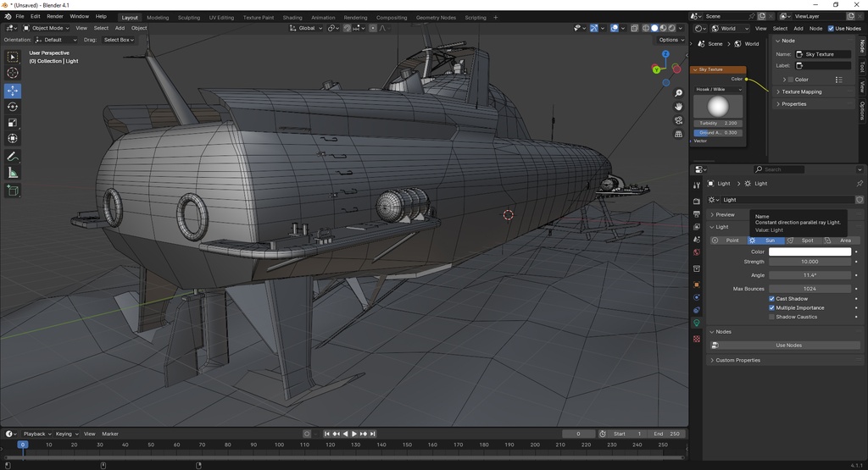Select the Rotate tool in the toolbar
Image resolution: width=868 pixels, height=470 pixels.
click(12, 107)
